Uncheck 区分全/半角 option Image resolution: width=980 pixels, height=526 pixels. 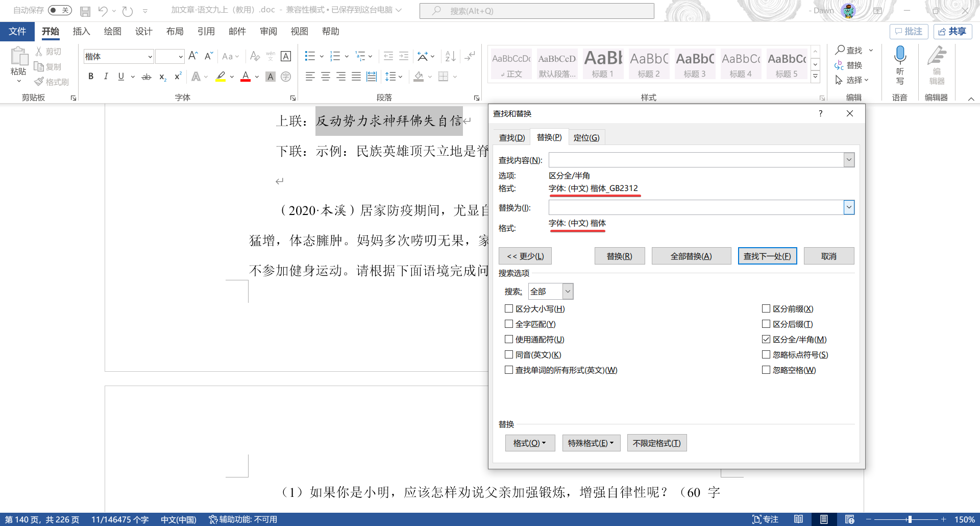click(766, 339)
